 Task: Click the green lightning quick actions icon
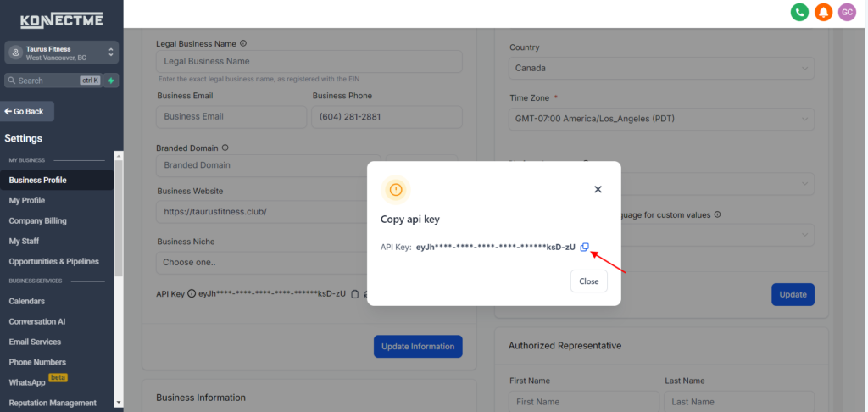(x=111, y=81)
